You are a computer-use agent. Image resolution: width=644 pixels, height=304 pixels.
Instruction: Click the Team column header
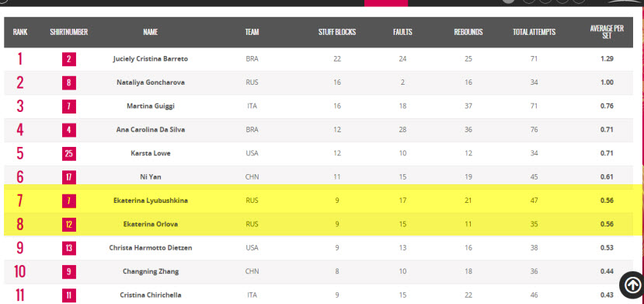(x=252, y=32)
